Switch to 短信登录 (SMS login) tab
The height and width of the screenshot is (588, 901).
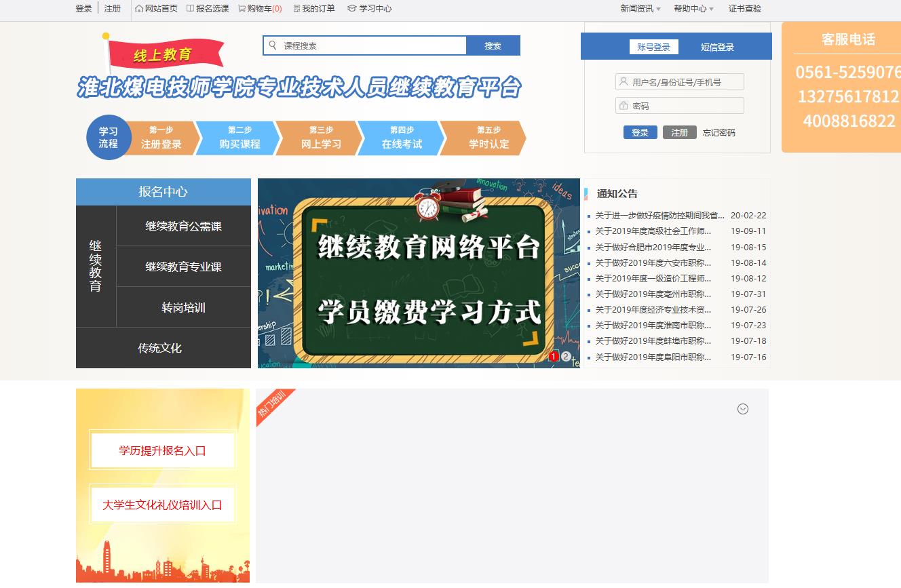click(718, 47)
